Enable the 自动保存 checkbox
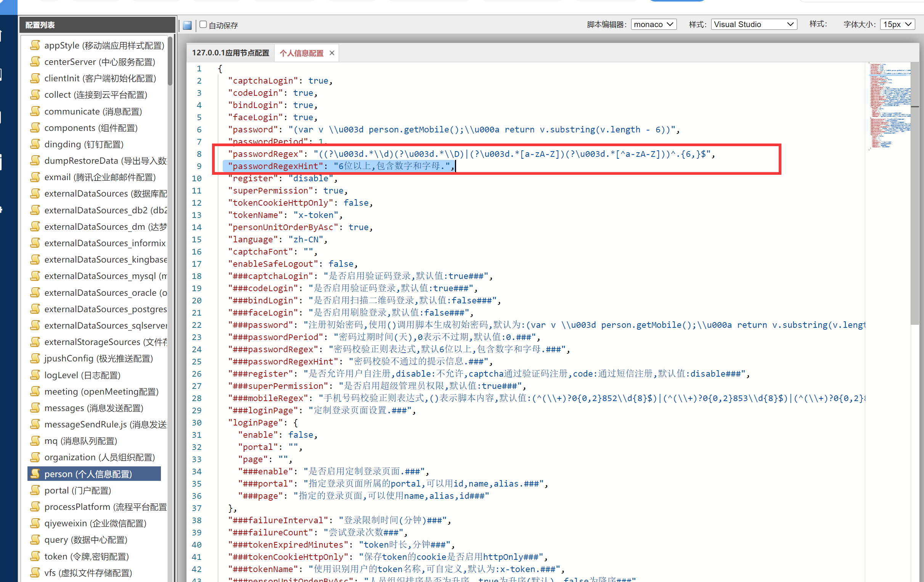The image size is (924, 582). pyautogui.click(x=203, y=24)
